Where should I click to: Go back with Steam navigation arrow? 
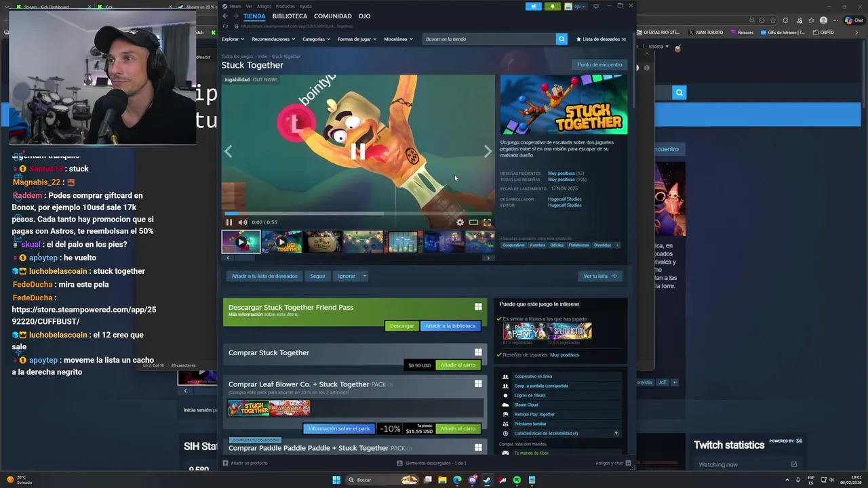(225, 16)
